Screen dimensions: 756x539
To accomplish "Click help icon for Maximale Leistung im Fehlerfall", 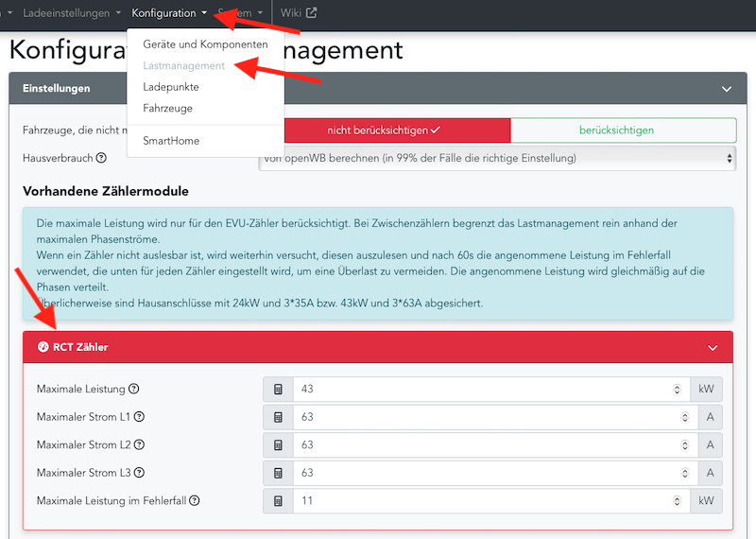I will 195,500.
